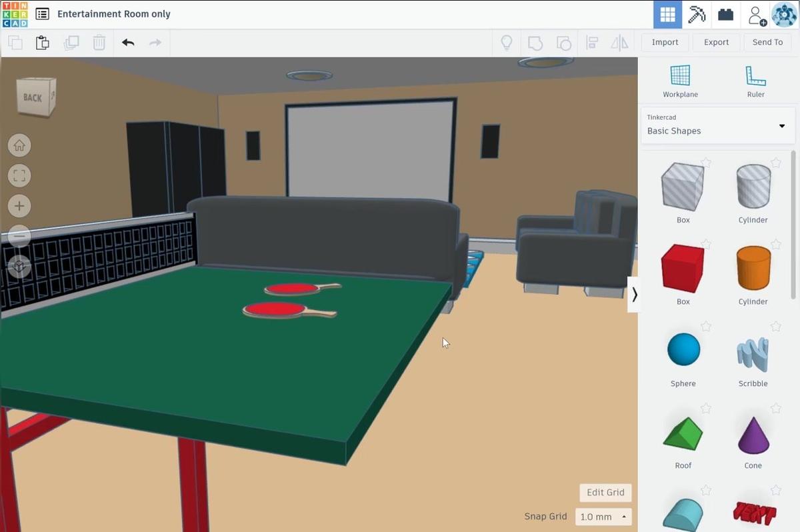800x532 pixels.
Task: Click the Tinkercad logo
Action: (15, 14)
